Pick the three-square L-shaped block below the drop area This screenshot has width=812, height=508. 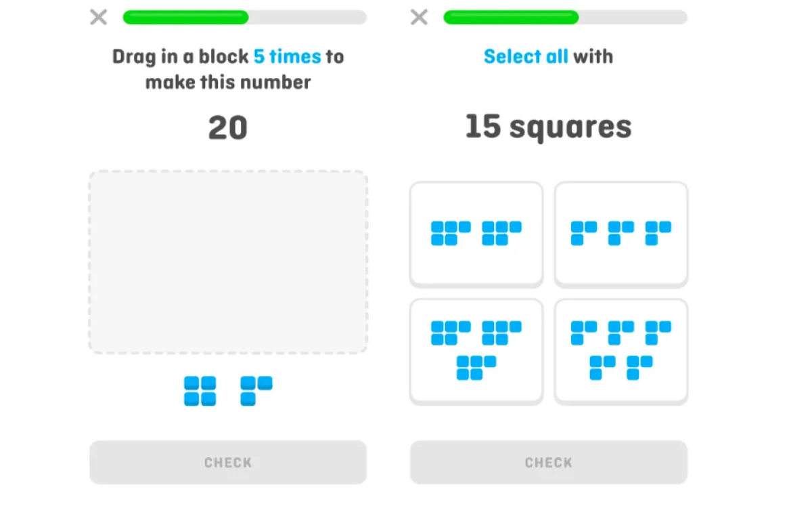pos(256,391)
